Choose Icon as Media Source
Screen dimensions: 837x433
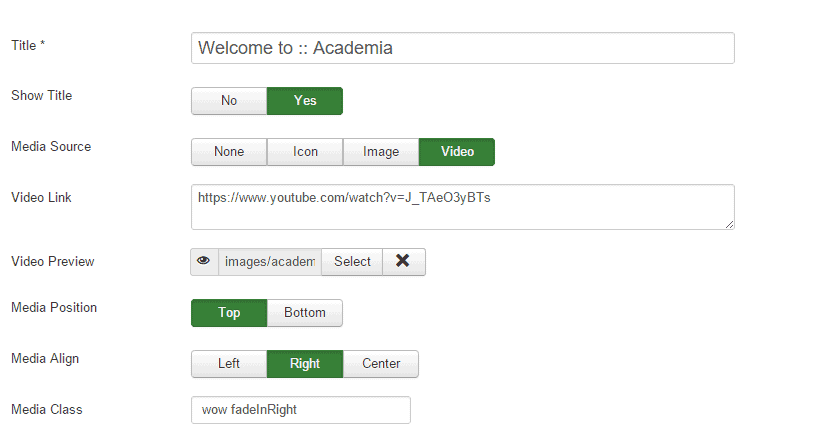pos(305,152)
